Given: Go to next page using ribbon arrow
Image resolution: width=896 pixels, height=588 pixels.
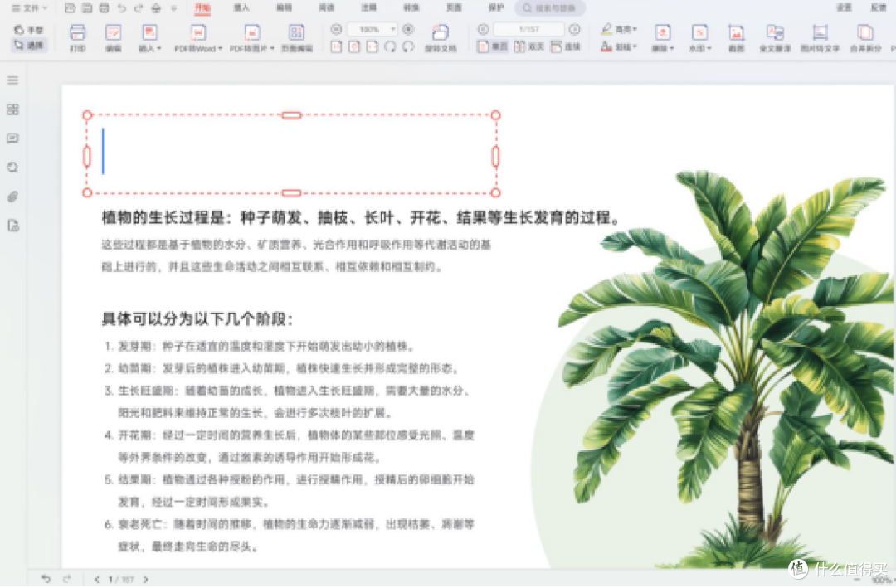Looking at the screenshot, I should [575, 29].
